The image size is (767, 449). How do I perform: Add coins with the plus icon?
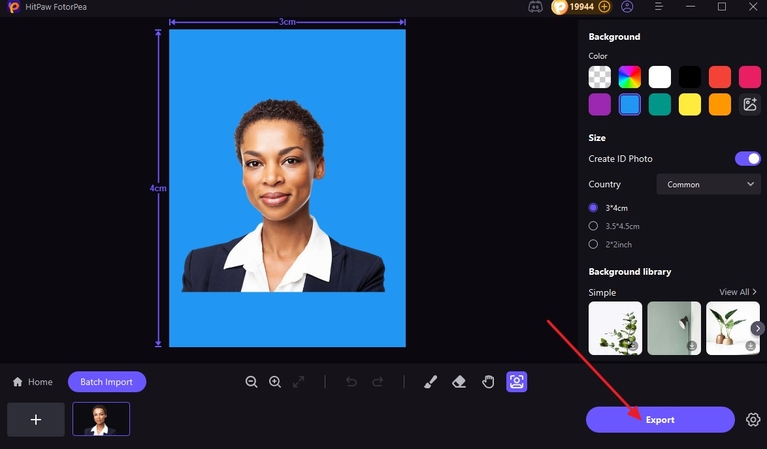[605, 7]
